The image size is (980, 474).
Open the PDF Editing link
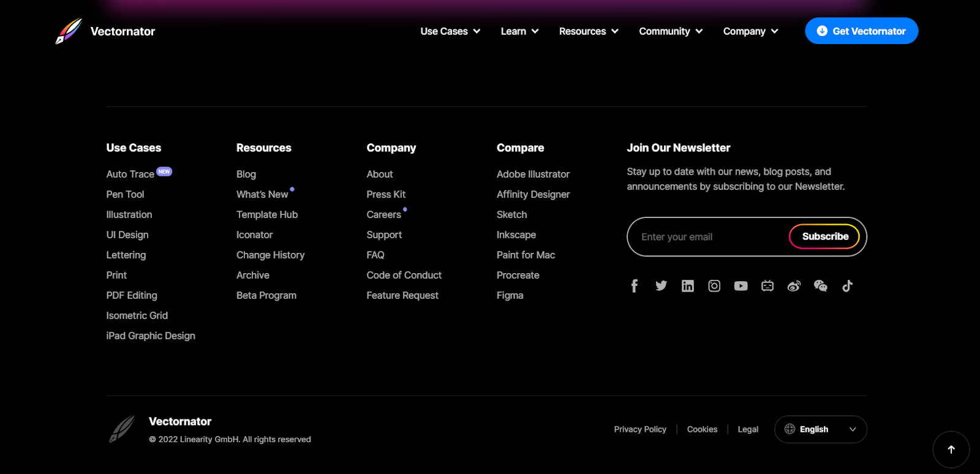[x=132, y=296]
